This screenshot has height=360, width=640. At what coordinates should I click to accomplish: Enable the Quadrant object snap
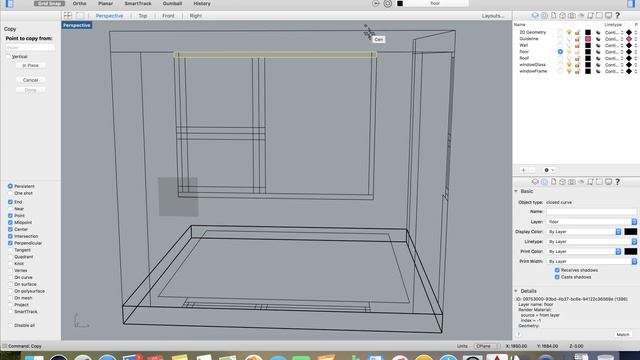10,257
